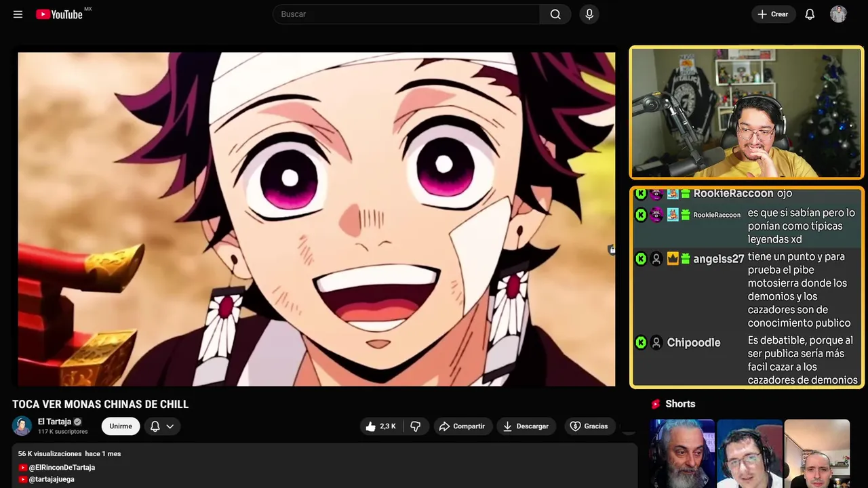Select Chipoodle username in chat
The width and height of the screenshot is (868, 488).
coord(694,343)
